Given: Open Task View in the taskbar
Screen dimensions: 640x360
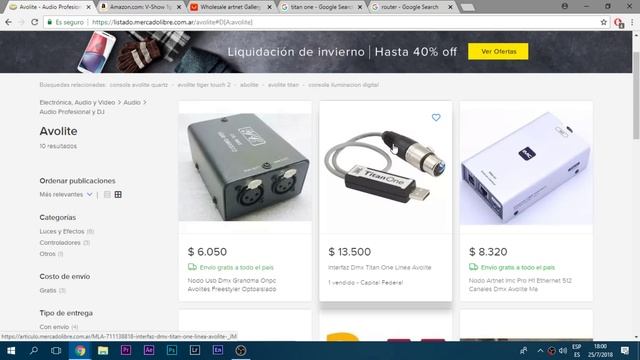Looking at the screenshot, I should 56,351.
